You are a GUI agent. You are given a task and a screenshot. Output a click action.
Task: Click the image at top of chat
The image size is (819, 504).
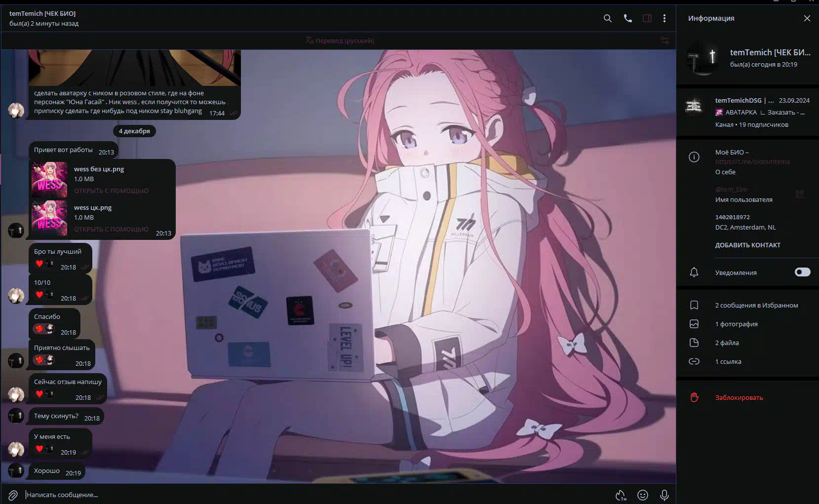coord(134,68)
